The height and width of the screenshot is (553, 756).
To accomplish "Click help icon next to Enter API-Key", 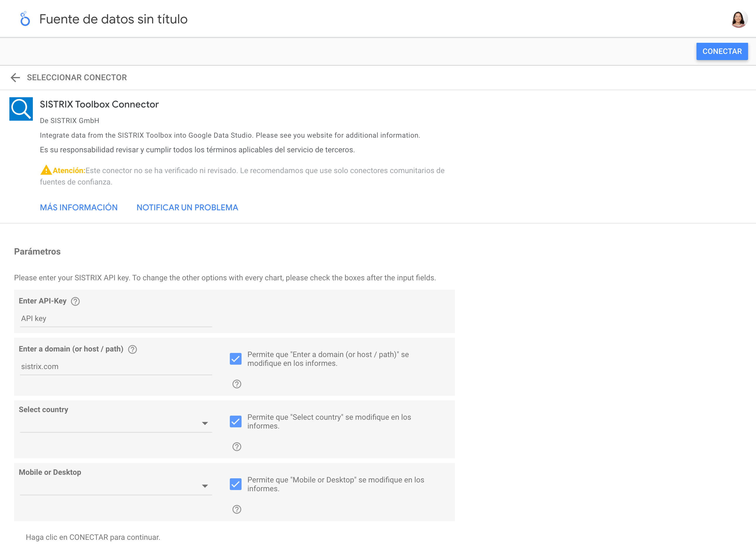I will coord(75,301).
